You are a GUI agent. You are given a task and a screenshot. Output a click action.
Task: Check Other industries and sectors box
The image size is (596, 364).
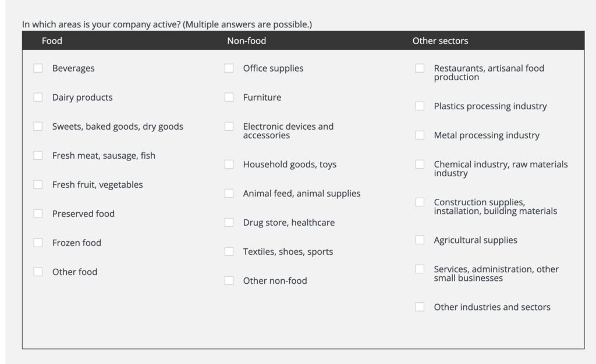(420, 306)
